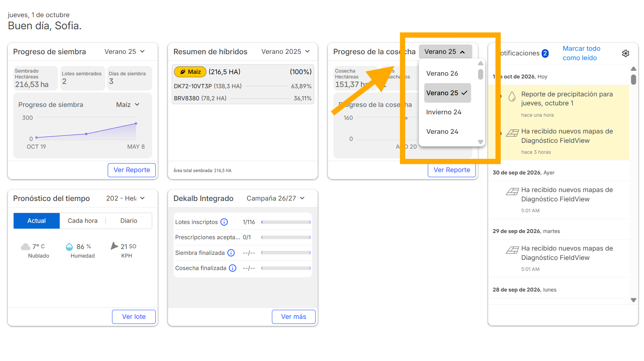Open FieldView map icon from 29 de sep
Screen dimensions: 644x361
coord(512,250)
